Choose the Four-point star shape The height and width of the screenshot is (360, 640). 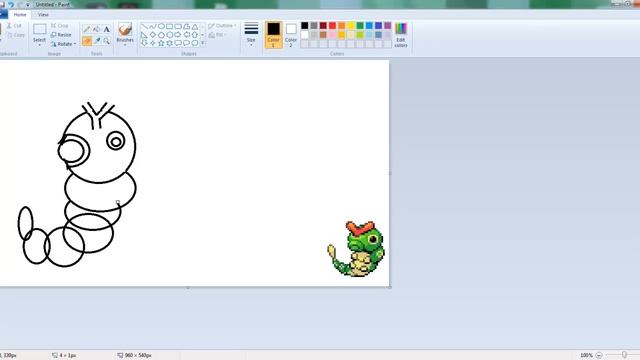tap(153, 43)
